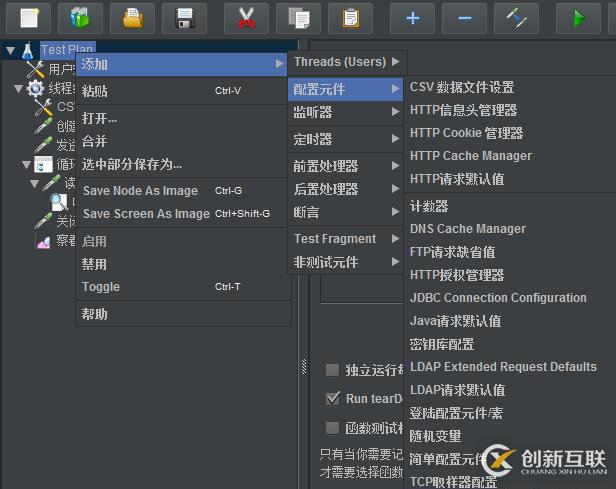Viewport: 616px width, 489px height.
Task: Open the Test Fragment submenu
Action: click(346, 238)
